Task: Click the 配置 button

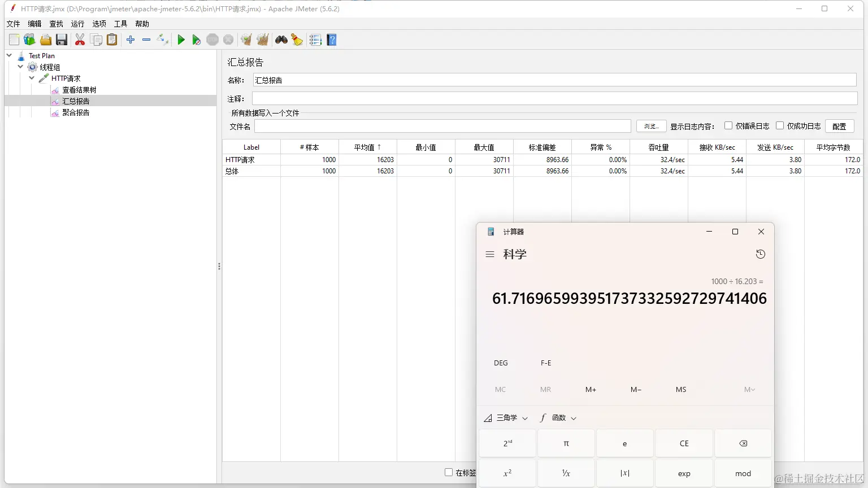Action: coord(839,126)
